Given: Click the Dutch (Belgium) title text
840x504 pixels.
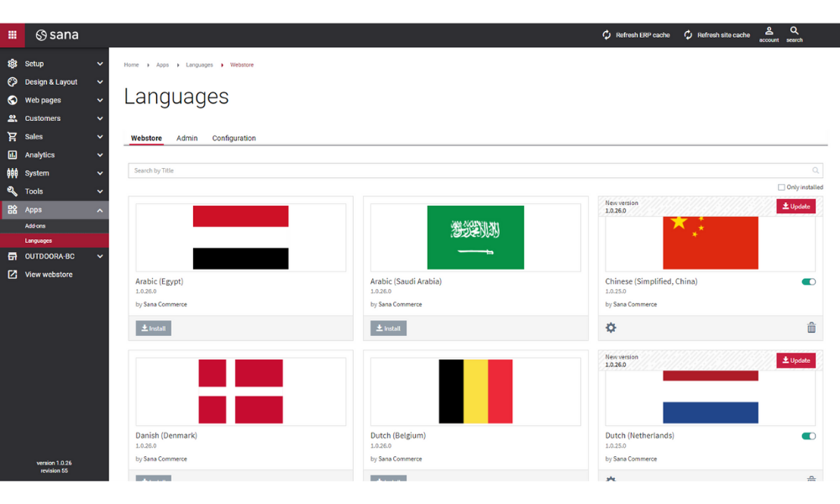Looking at the screenshot, I should pos(398,435).
